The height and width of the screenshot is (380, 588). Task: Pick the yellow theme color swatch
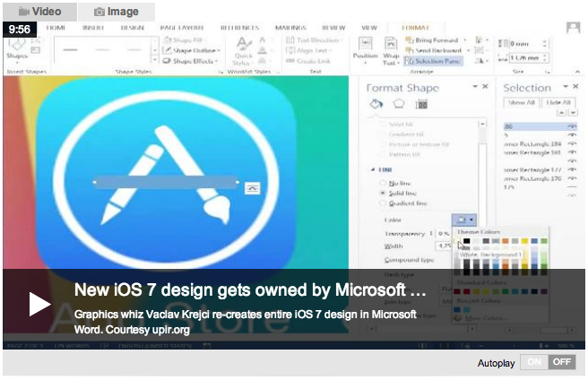[x=524, y=241]
